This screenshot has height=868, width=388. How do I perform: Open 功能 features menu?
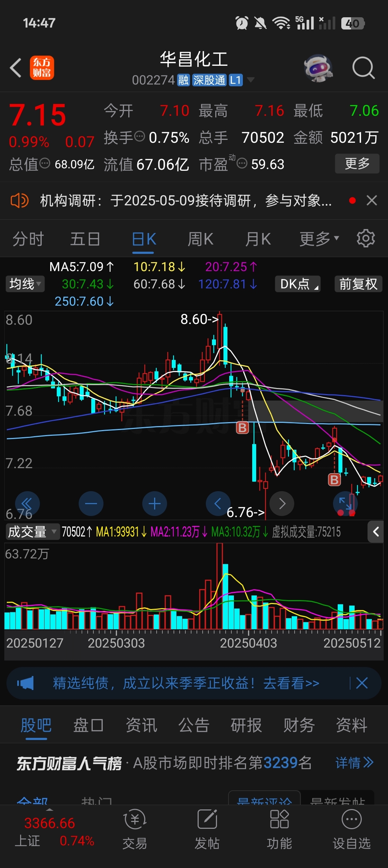(x=280, y=830)
